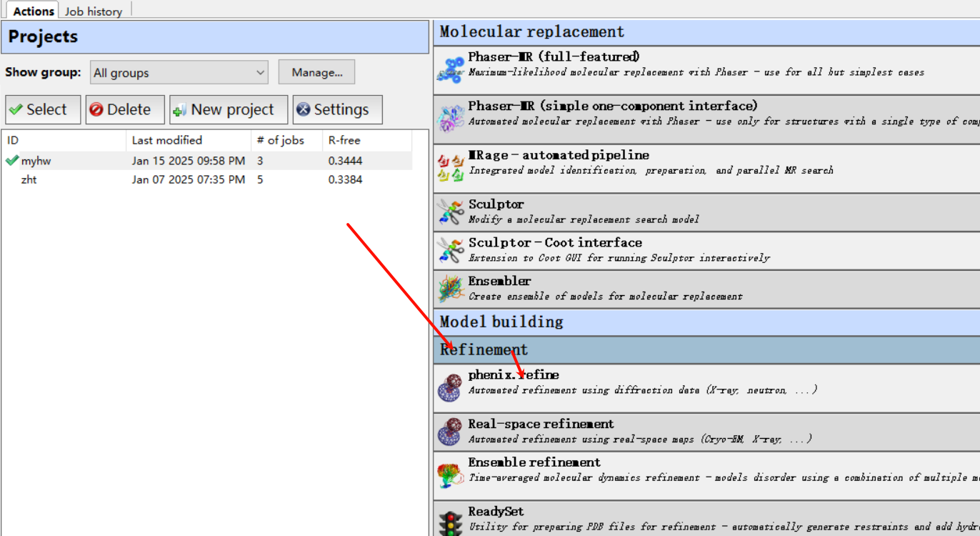The height and width of the screenshot is (536, 980).
Task: Click the Manage... button
Action: [x=316, y=72]
